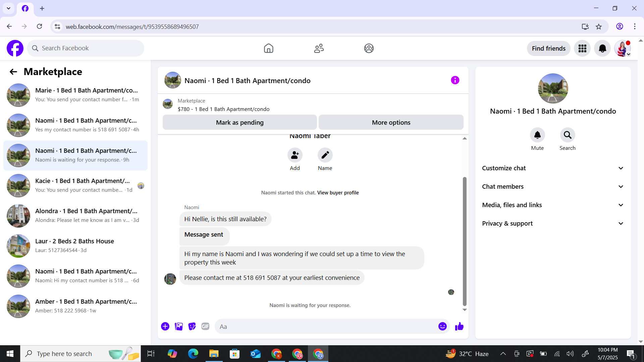
Task: Click the chat scrollbar thumb
Action: (465, 241)
